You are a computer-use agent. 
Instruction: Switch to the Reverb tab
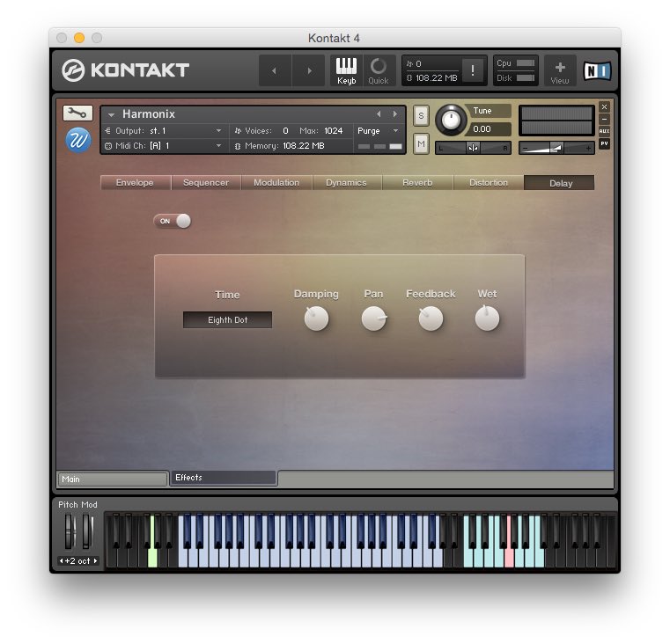tap(417, 182)
